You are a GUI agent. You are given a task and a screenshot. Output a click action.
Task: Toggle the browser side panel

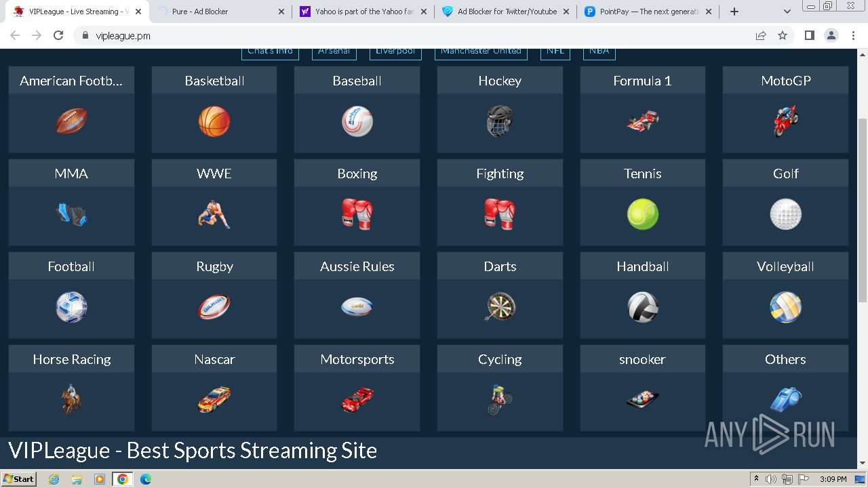(x=809, y=36)
